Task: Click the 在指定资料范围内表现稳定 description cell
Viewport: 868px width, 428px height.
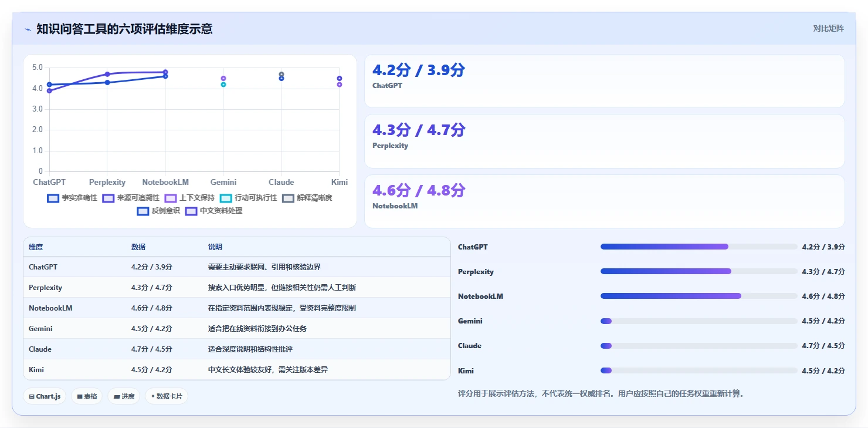Action: 282,308
